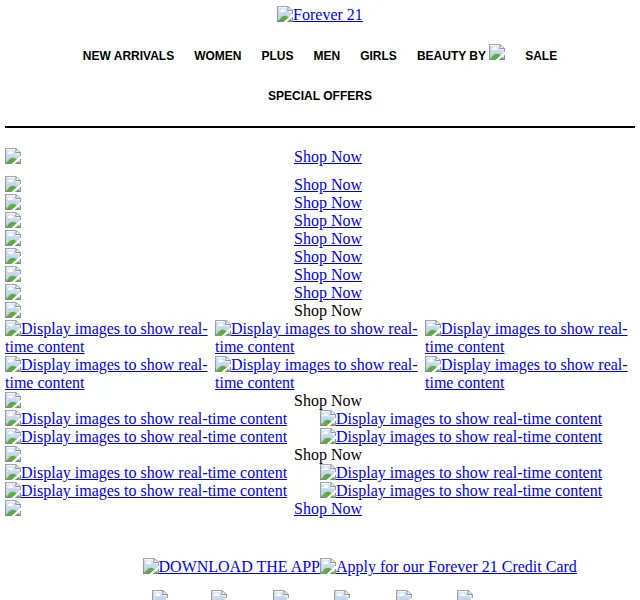Open SPECIAL OFFERS link

pyautogui.click(x=320, y=96)
